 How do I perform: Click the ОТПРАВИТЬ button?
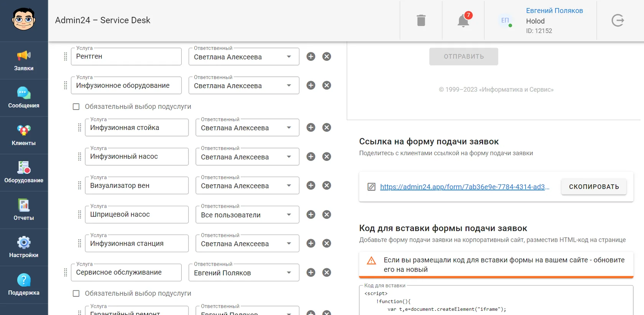click(x=463, y=56)
